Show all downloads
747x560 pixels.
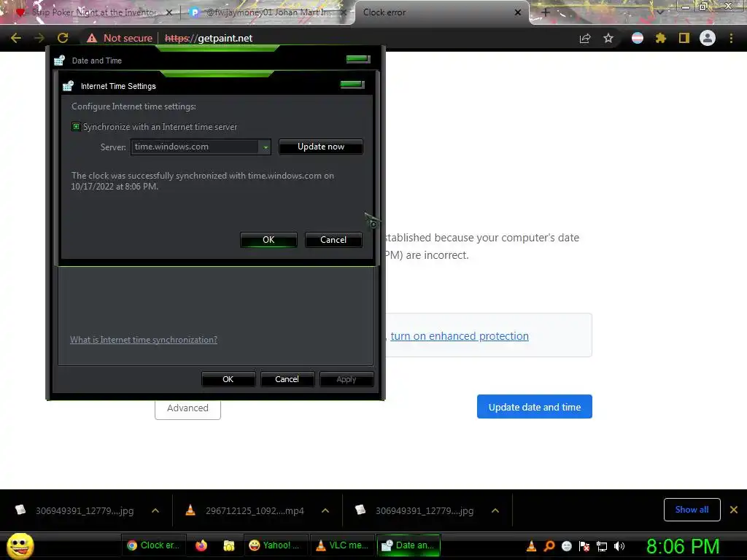(x=692, y=510)
